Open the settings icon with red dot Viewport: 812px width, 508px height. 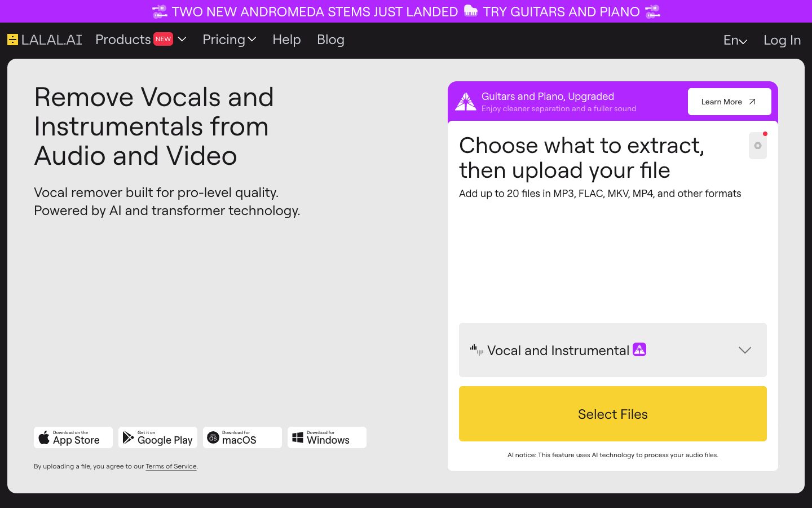coord(758,146)
